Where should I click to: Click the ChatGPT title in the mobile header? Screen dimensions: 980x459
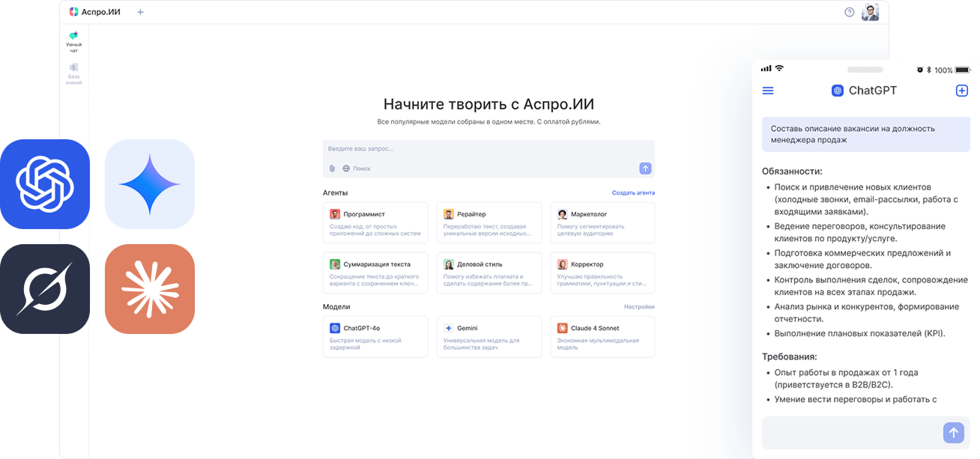(873, 91)
